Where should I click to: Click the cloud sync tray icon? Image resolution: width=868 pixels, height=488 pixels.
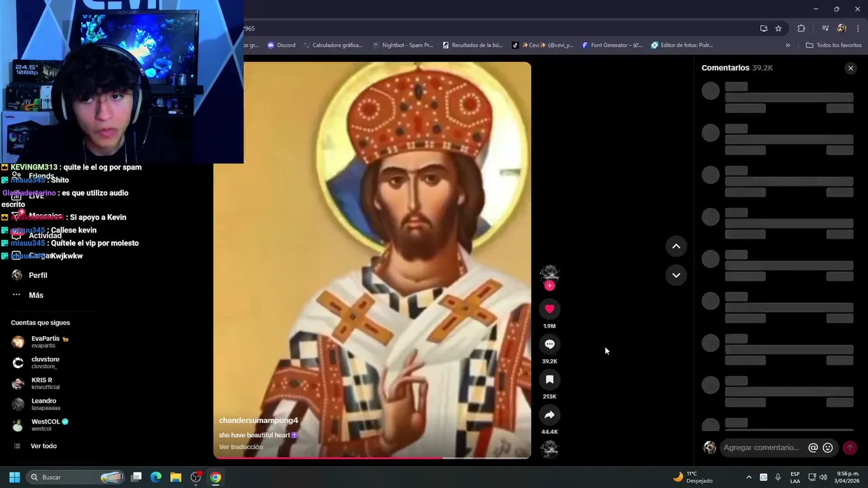(764, 477)
